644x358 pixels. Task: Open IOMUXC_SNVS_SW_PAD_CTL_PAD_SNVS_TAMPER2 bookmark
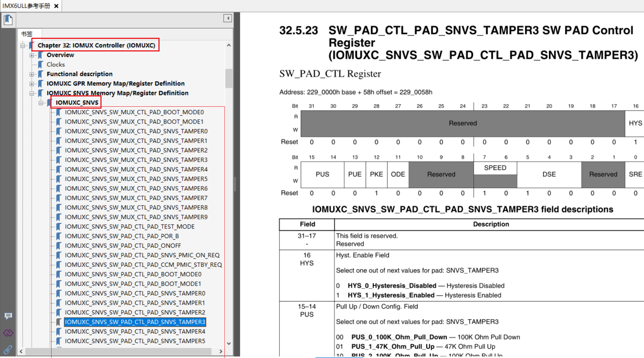(135, 312)
